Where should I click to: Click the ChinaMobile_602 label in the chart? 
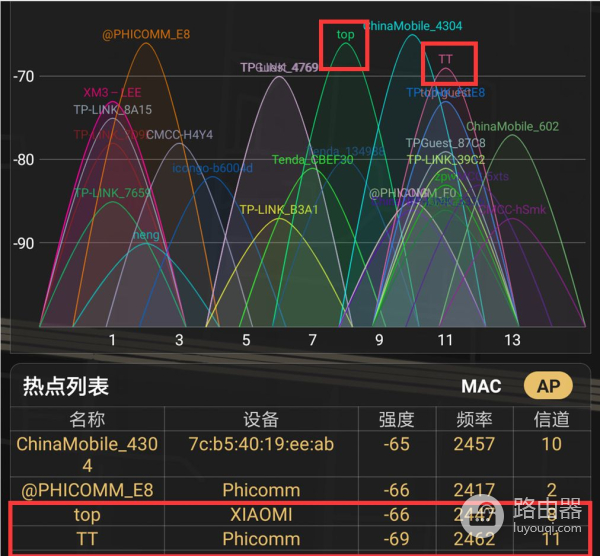(512, 126)
